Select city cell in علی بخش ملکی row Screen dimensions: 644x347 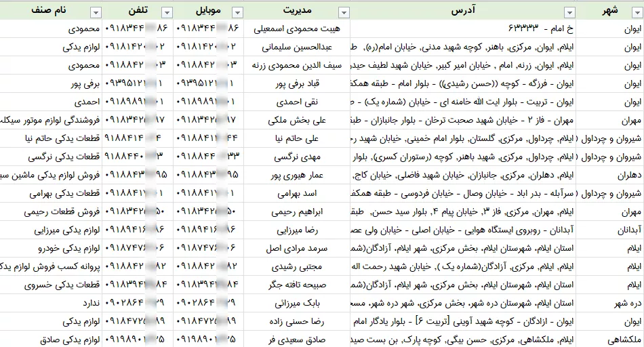[x=610, y=120]
